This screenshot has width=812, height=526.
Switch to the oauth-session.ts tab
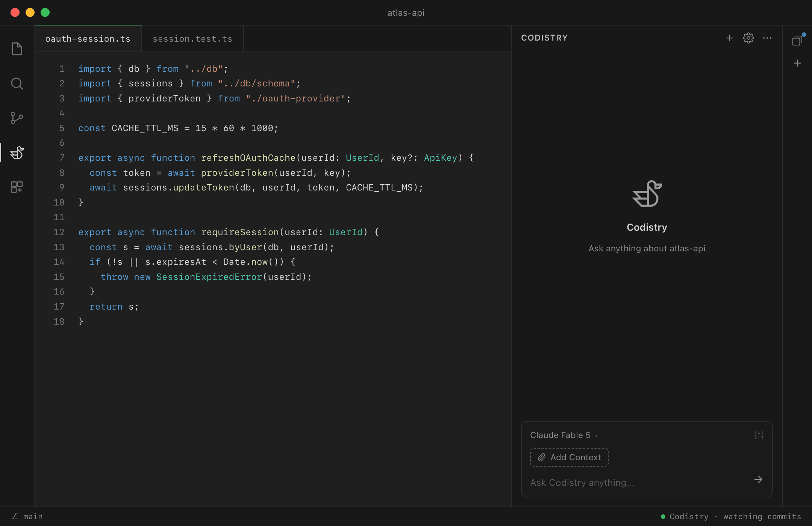pyautogui.click(x=88, y=39)
